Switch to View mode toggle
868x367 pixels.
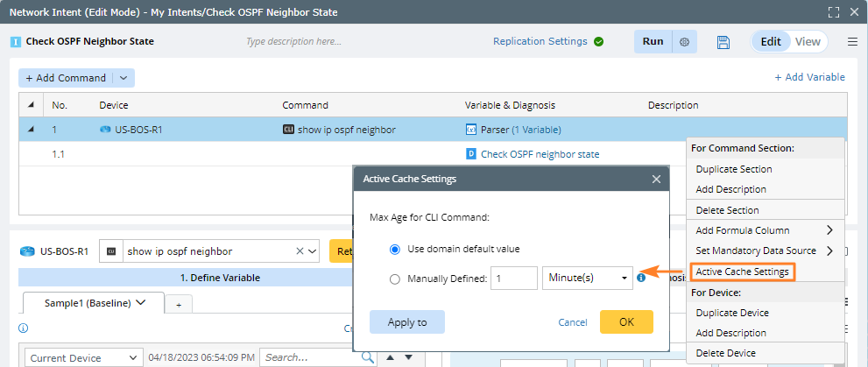[x=808, y=42]
